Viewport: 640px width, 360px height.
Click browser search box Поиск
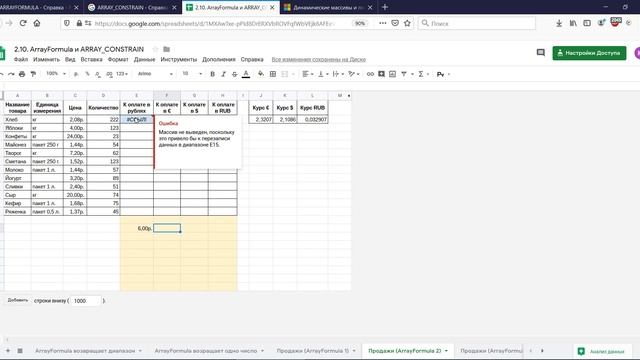pos(476,23)
